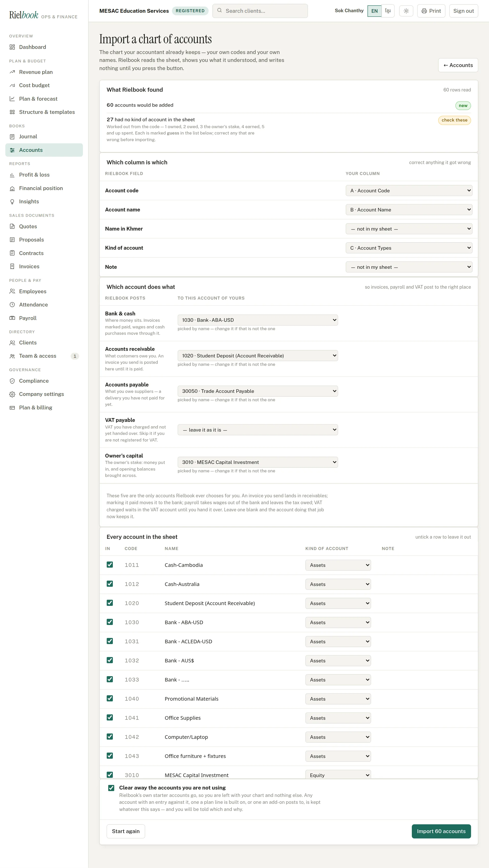Viewport: 489px width, 868px height.
Task: Change kind of account for Office Supplies
Action: click(x=338, y=718)
